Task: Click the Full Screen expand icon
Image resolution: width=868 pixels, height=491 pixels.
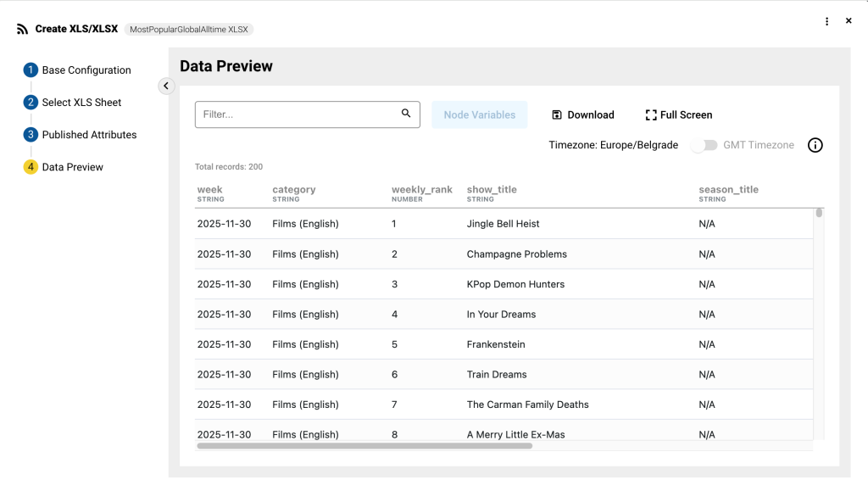Action: tap(651, 115)
